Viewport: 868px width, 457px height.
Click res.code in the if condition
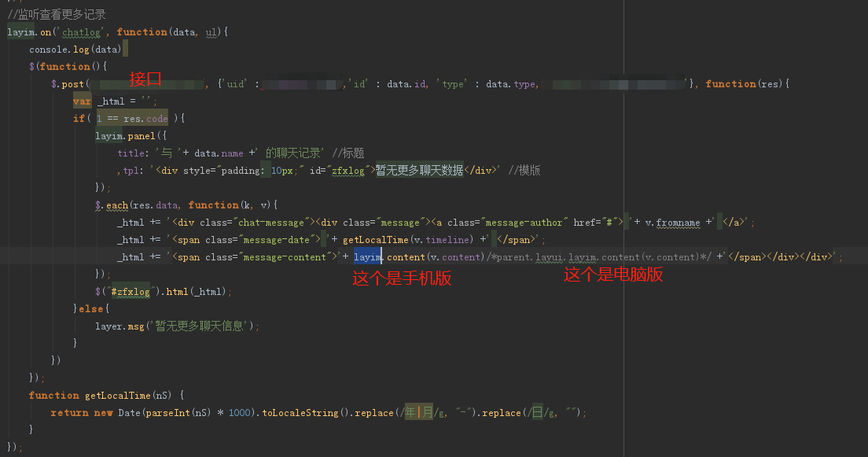coord(145,119)
